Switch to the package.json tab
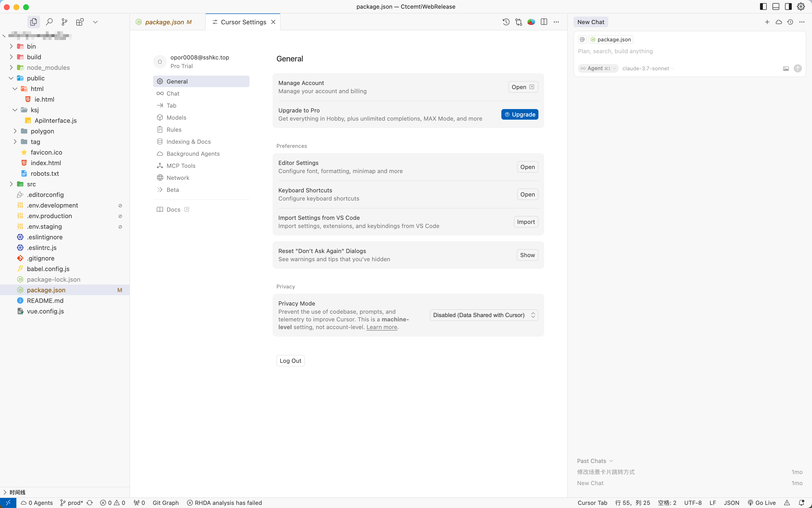 pos(165,22)
